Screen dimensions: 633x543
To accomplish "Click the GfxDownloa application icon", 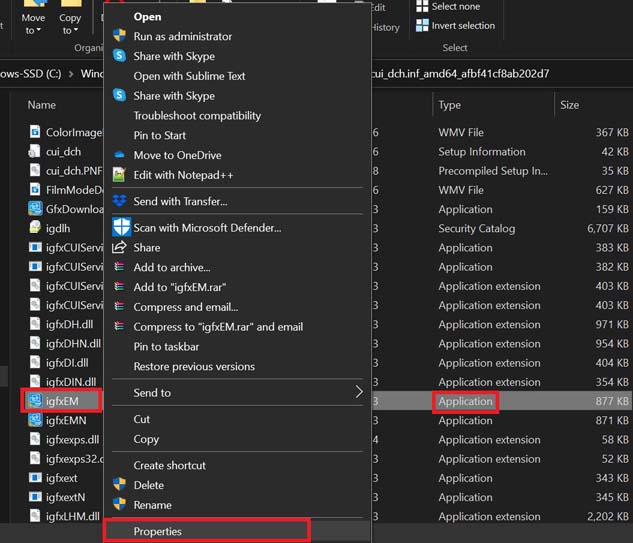I will (35, 208).
